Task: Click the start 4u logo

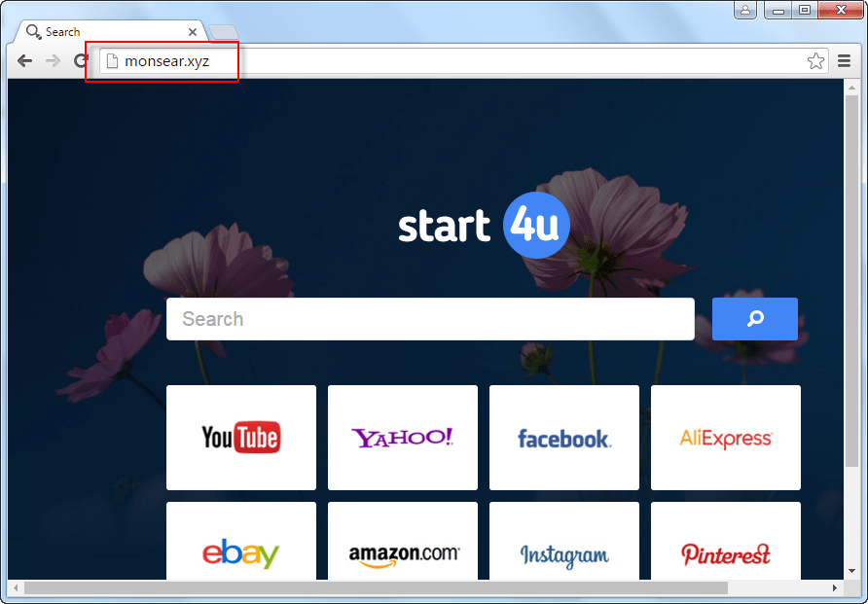Action: click(x=484, y=225)
